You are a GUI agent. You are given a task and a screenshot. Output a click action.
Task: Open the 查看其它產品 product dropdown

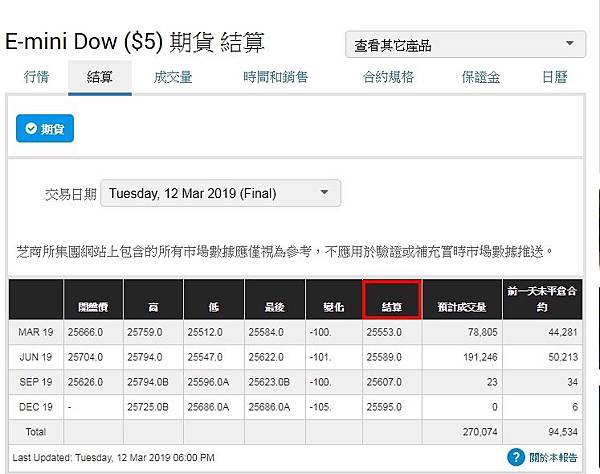point(465,45)
